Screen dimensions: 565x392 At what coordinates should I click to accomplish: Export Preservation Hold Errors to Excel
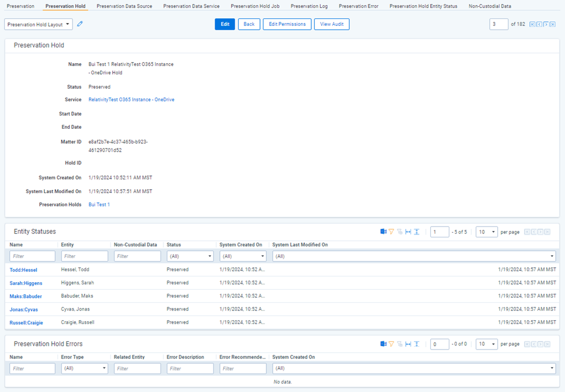point(383,344)
